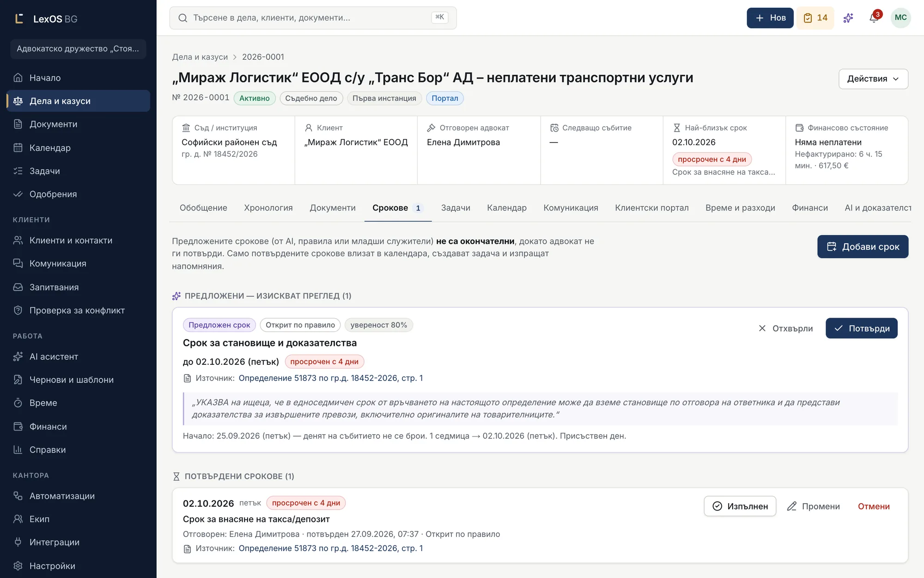
Task: Open the clipboard counter showing 14
Action: click(x=815, y=18)
